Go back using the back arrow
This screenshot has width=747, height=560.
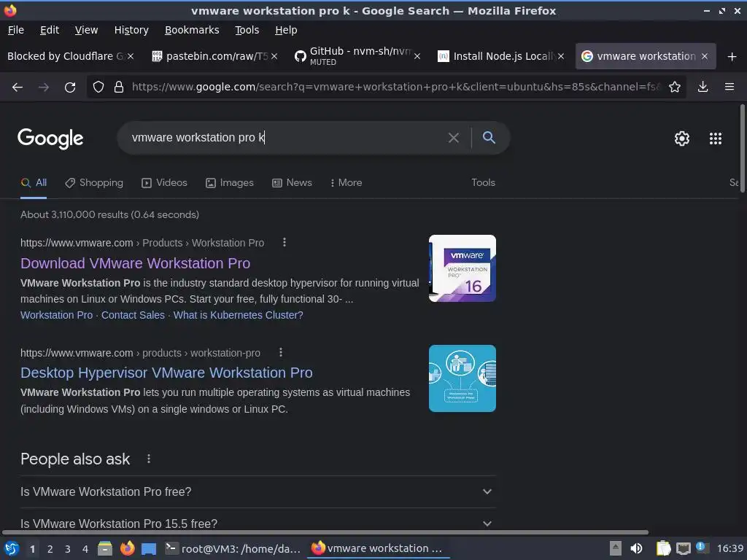click(18, 87)
